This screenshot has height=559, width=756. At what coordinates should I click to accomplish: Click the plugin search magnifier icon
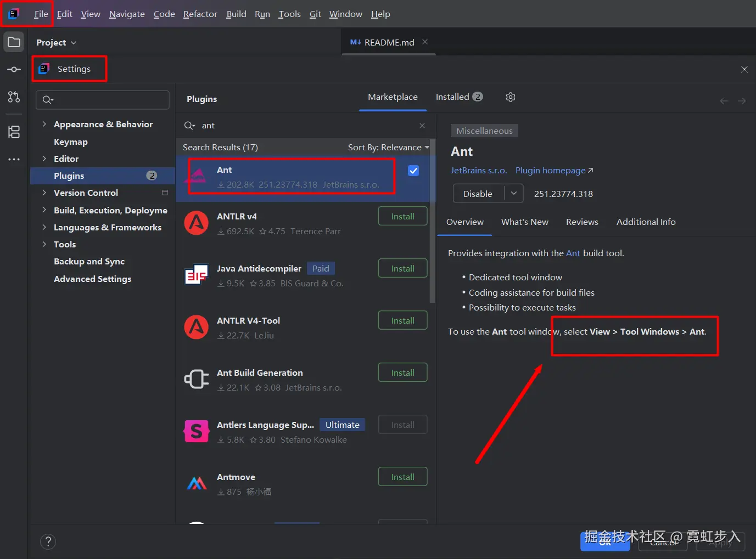click(x=189, y=126)
